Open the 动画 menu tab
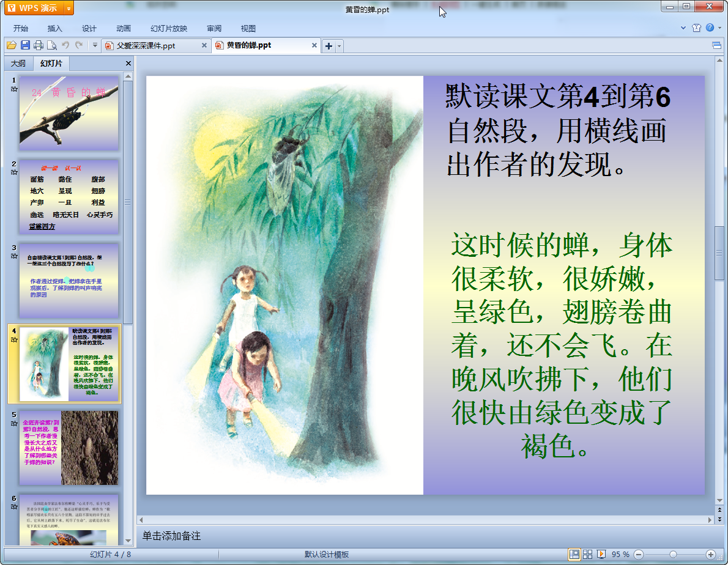The height and width of the screenshot is (565, 728). 124,28
